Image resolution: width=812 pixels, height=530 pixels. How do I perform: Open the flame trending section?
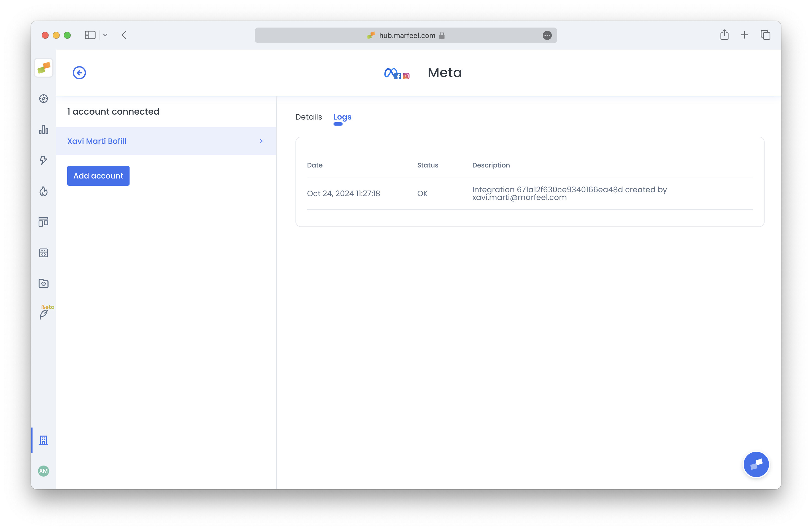(43, 191)
